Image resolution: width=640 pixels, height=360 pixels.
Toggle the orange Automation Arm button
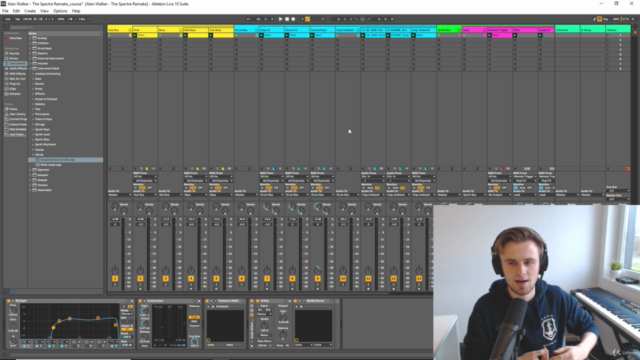pyautogui.click(x=308, y=19)
